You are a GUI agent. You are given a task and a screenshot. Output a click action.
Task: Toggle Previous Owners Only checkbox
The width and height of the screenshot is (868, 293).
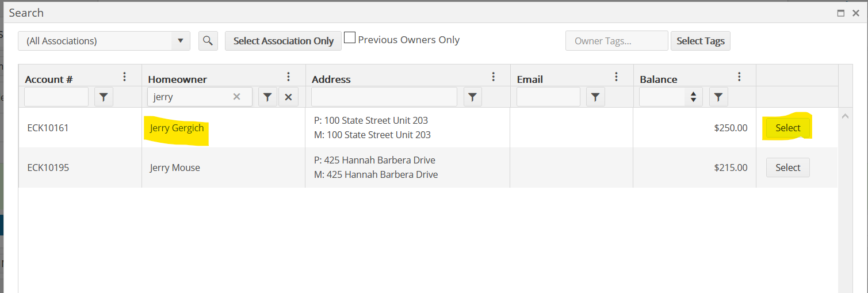(350, 38)
